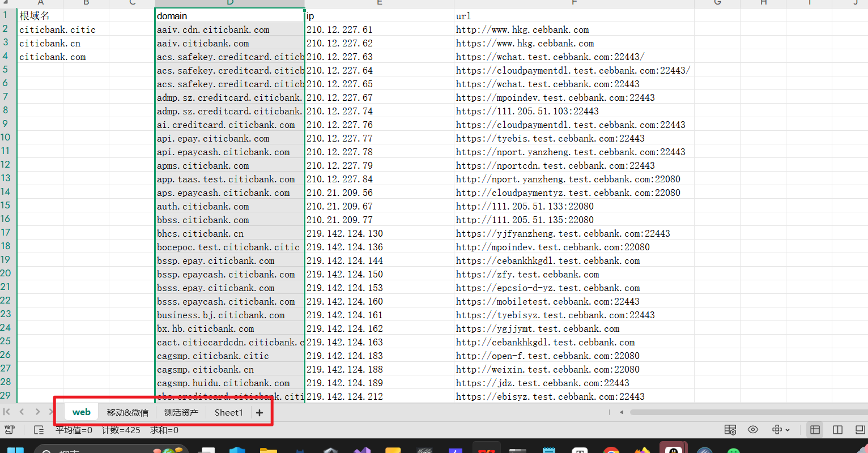Switch to the 移动&微信 sheet tab
This screenshot has width=868, height=453.
click(127, 413)
